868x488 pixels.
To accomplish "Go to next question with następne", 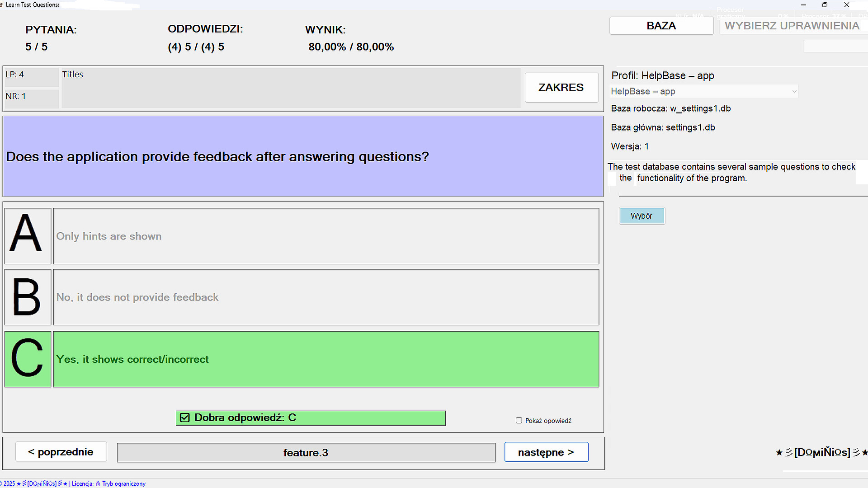I will 546,451.
